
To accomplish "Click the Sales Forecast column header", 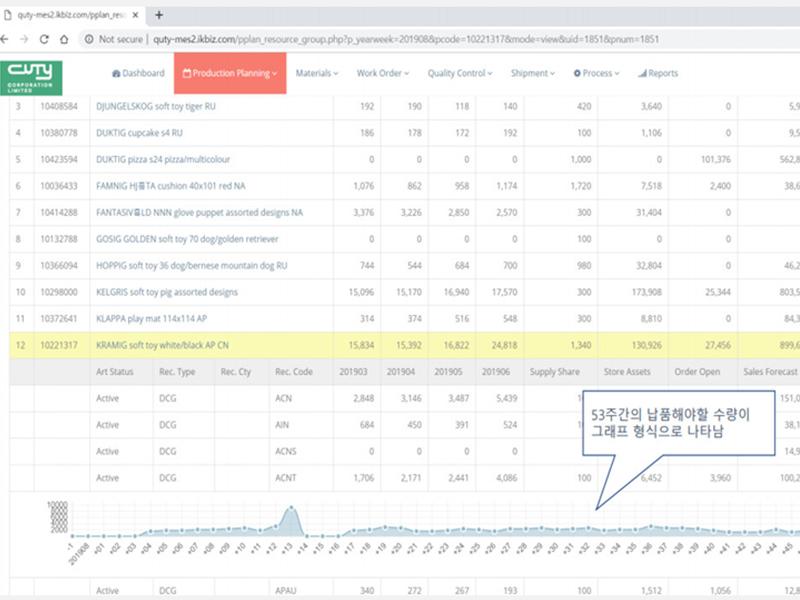I will (770, 371).
